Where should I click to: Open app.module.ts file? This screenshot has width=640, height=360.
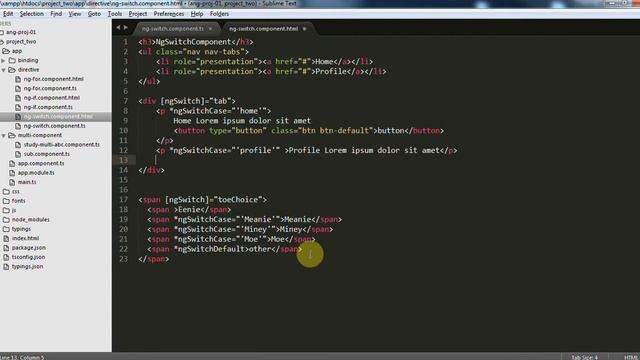(36, 173)
